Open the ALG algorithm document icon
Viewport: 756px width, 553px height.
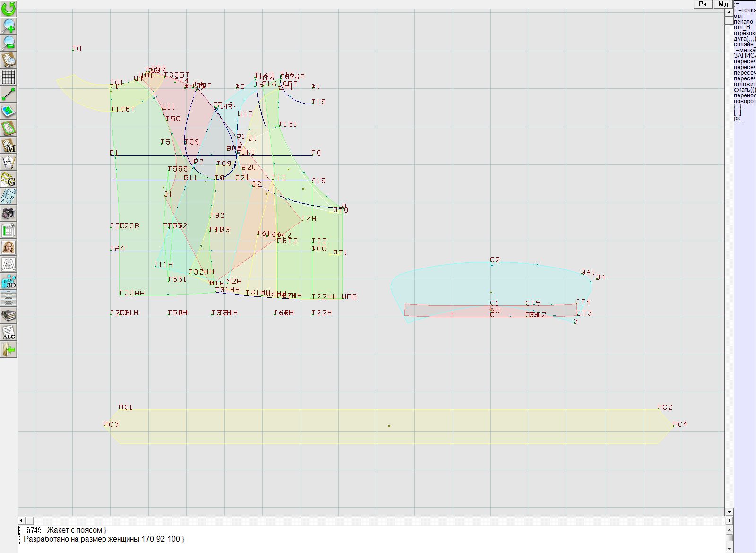pos(9,333)
